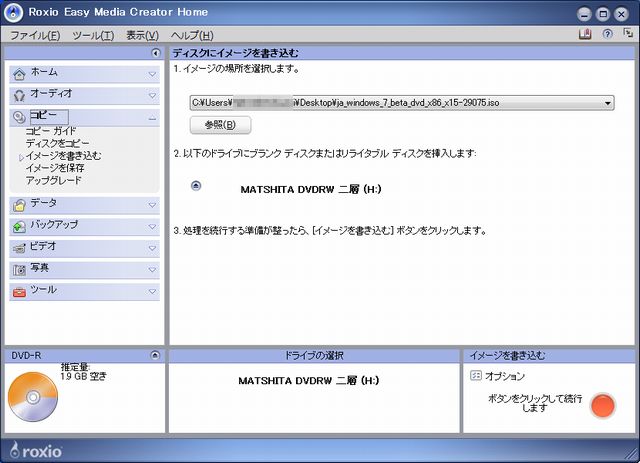Click the DVD-R disc graphic

pyautogui.click(x=33, y=397)
